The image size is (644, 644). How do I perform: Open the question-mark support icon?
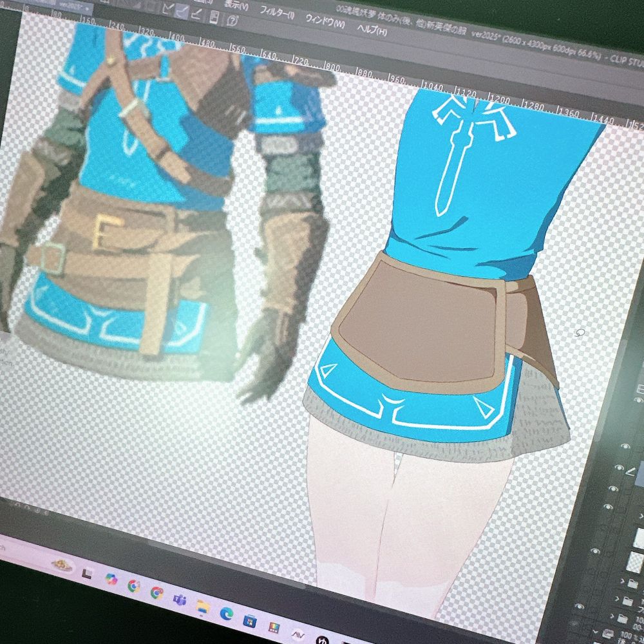232,20
